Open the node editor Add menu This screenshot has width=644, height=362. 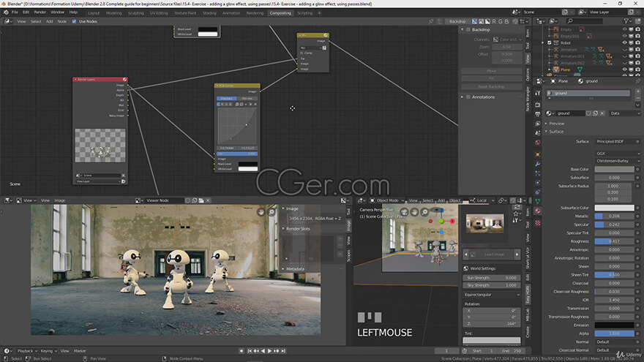[49, 21]
